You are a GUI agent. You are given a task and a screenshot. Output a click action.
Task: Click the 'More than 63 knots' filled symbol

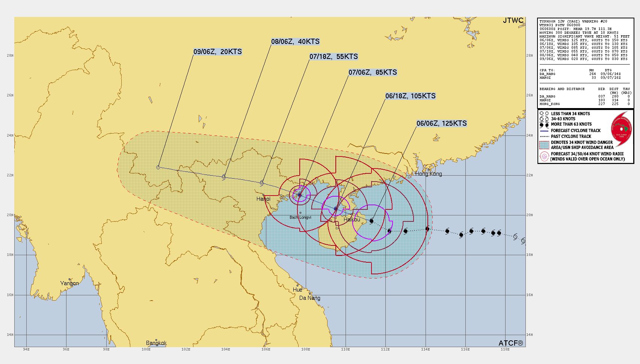point(544,125)
